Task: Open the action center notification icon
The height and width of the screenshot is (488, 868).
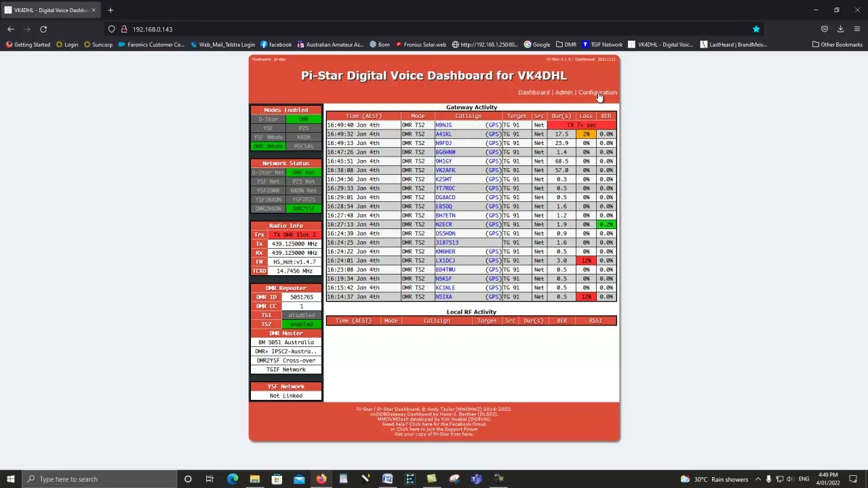Action: tap(853, 479)
